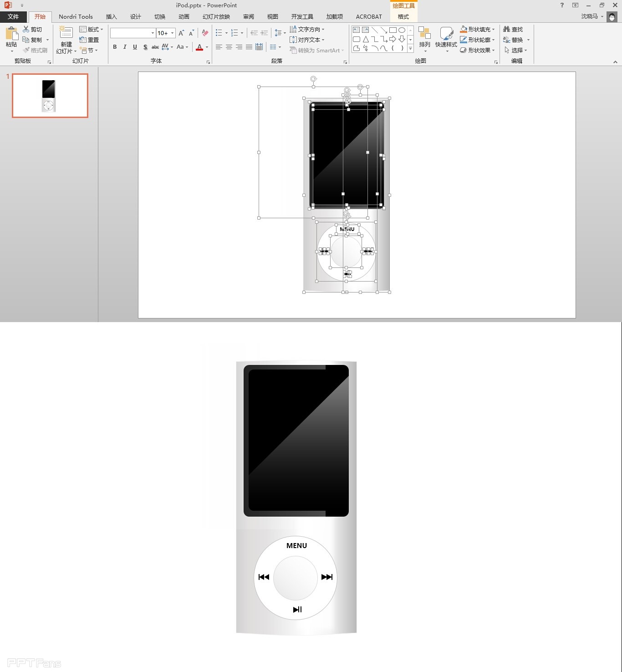Open Quick Styles (快速样式) gallery
Screen dimensions: 622x672
tap(446, 35)
